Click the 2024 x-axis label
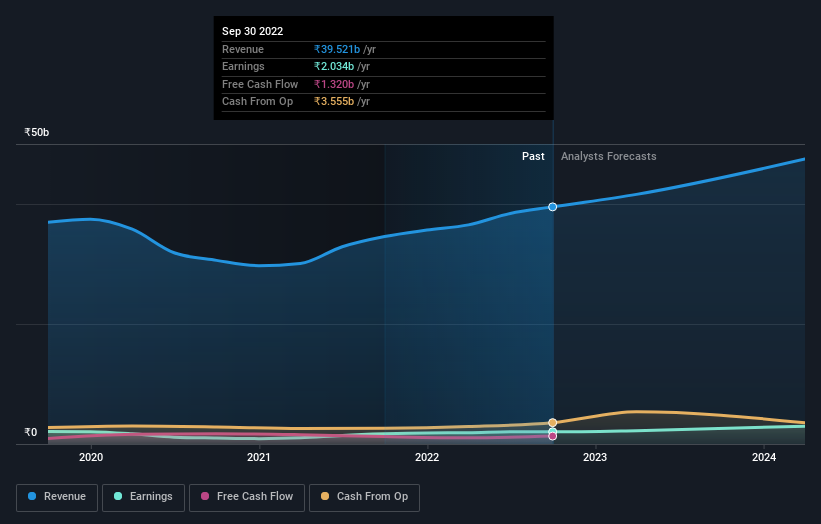 pos(764,457)
